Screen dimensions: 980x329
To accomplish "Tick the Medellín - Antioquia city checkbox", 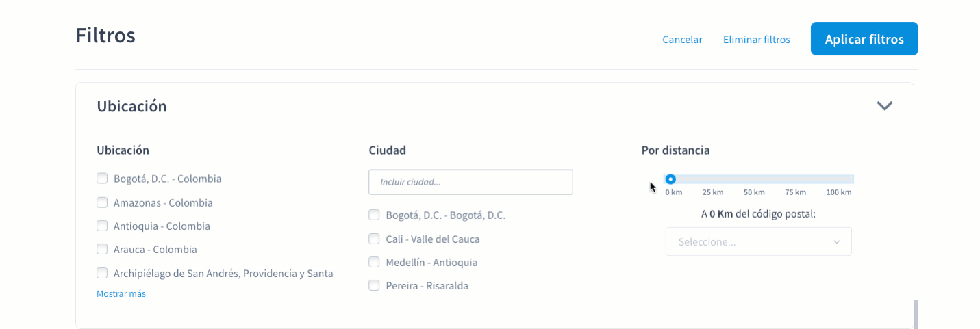I will (374, 262).
